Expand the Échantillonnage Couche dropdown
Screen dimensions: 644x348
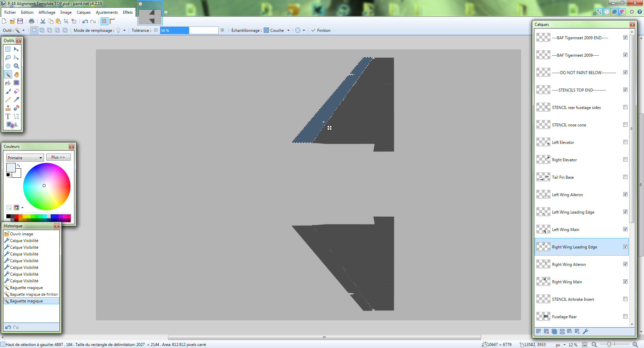point(288,31)
